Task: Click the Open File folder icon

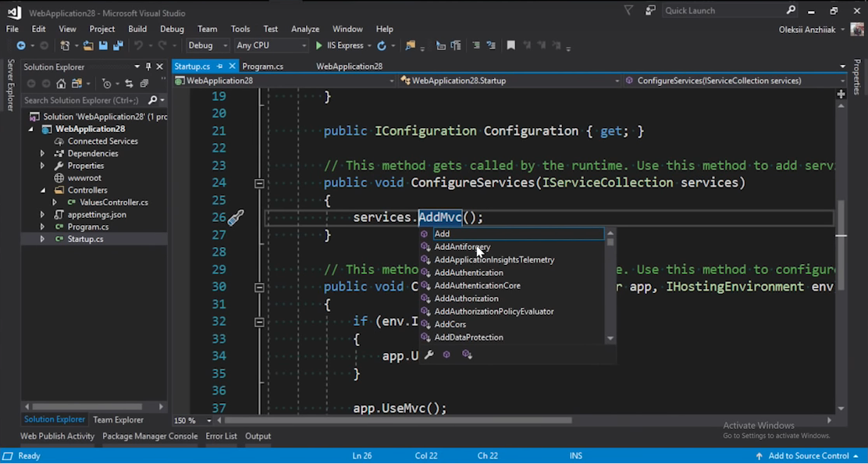Action: pos(88,45)
